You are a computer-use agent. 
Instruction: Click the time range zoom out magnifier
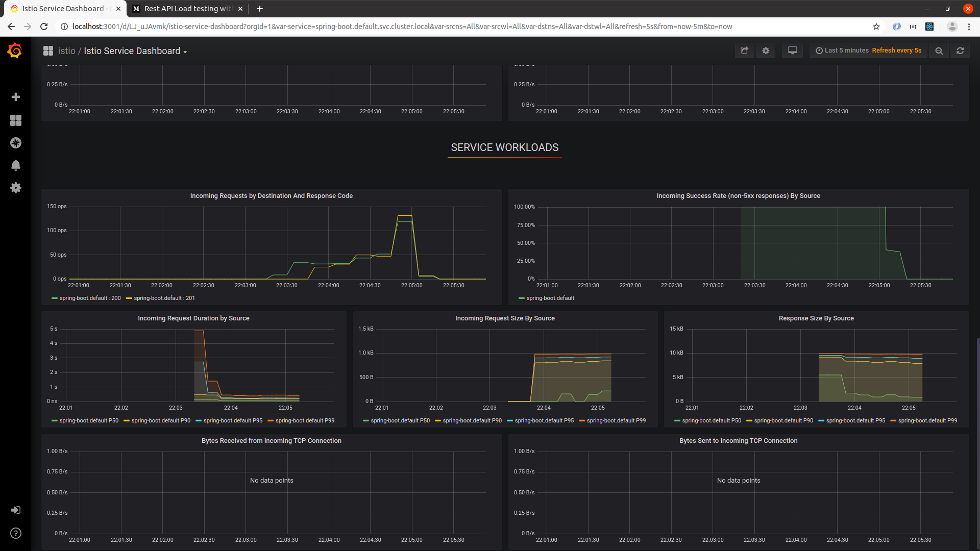[939, 51]
